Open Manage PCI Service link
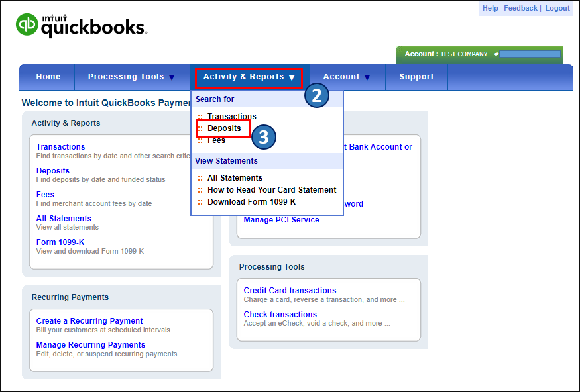The width and height of the screenshot is (580, 392). [x=281, y=219]
